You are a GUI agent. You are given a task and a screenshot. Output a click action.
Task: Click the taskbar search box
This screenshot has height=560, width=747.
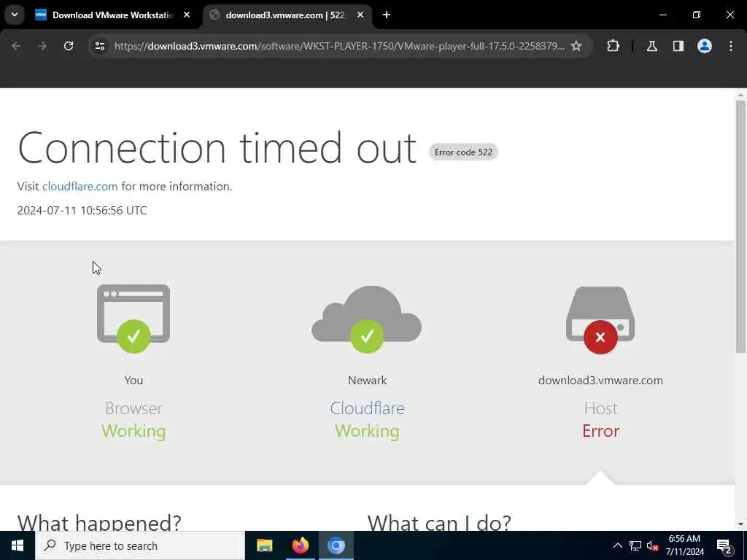(139, 545)
